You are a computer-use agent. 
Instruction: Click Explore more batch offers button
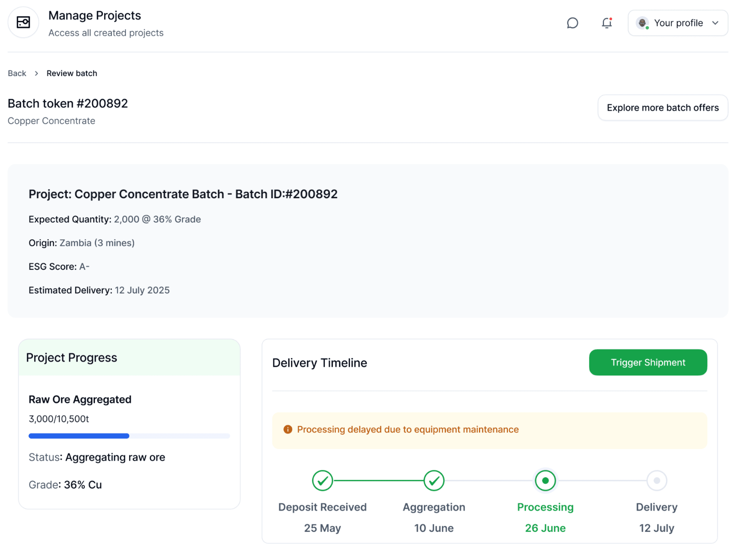pos(662,108)
